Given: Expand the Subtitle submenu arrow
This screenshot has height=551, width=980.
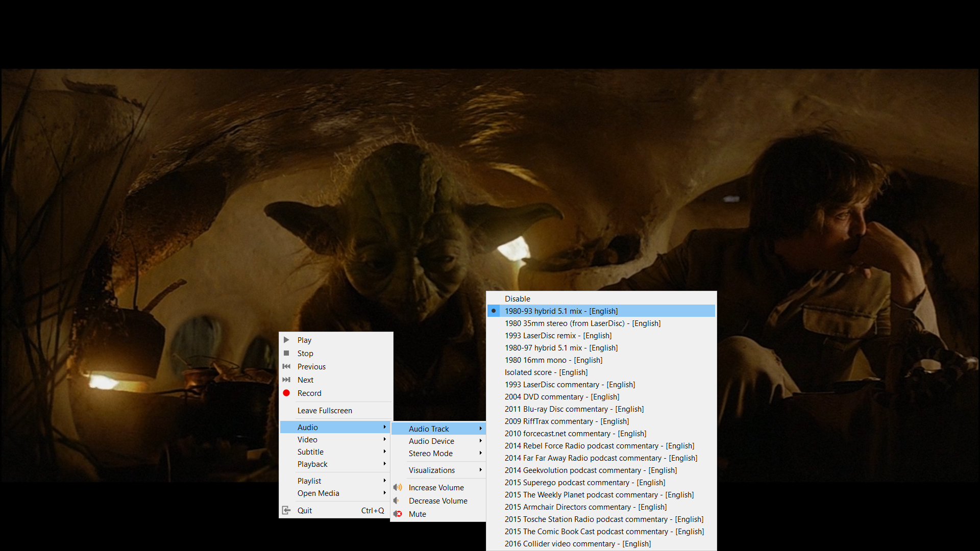Looking at the screenshot, I should click(x=384, y=452).
